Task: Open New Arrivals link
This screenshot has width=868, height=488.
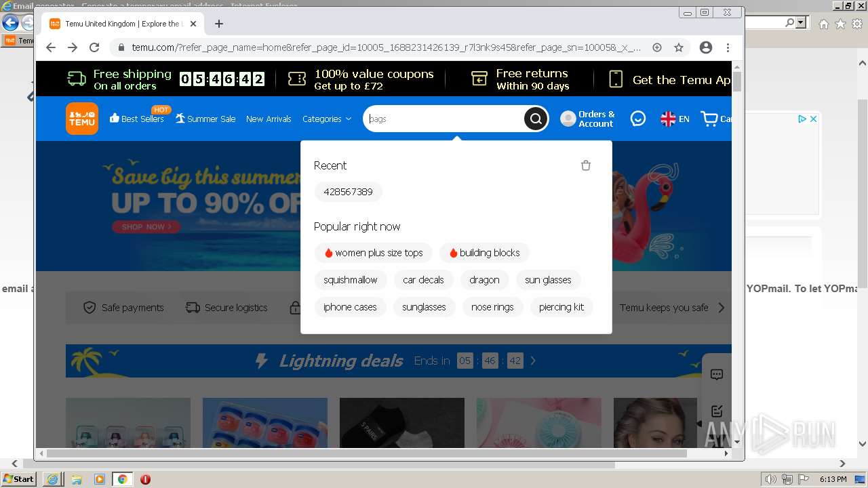Action: [x=269, y=119]
